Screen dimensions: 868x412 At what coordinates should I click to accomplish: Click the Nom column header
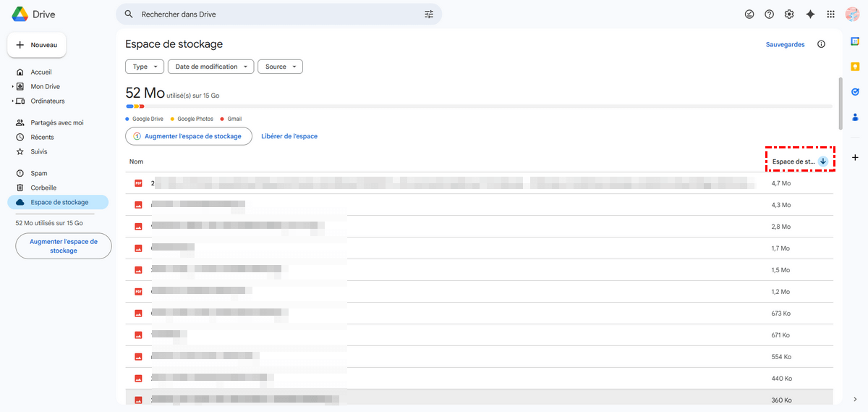point(136,161)
